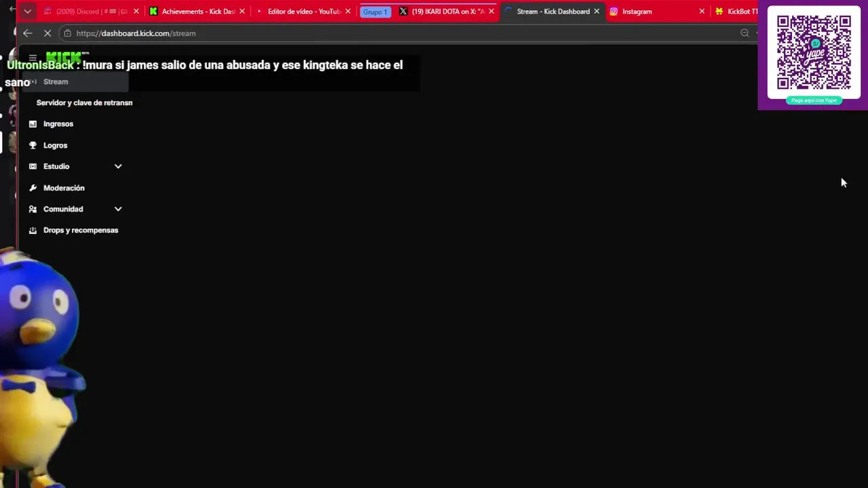Close the IKARI DOTA on X tab

point(492,12)
